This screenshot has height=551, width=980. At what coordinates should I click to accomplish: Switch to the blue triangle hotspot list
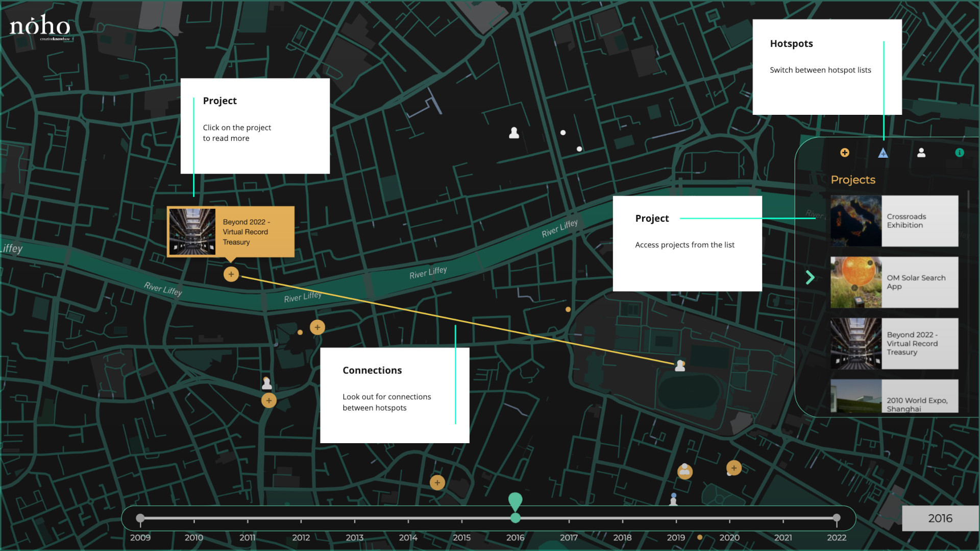pos(883,153)
